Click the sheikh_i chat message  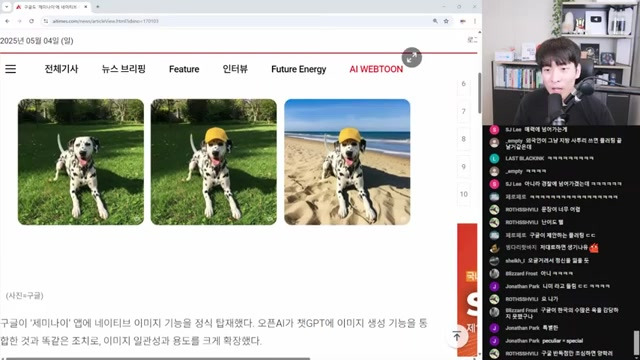(x=558, y=260)
